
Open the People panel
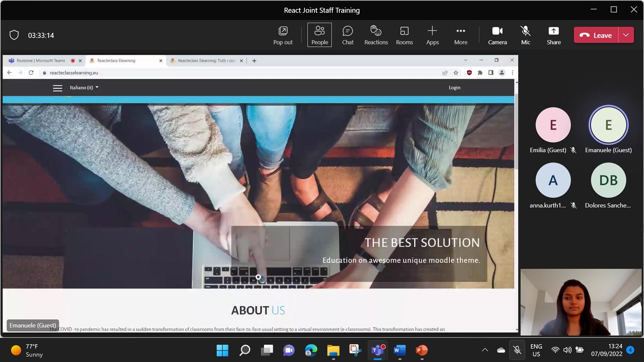(319, 35)
